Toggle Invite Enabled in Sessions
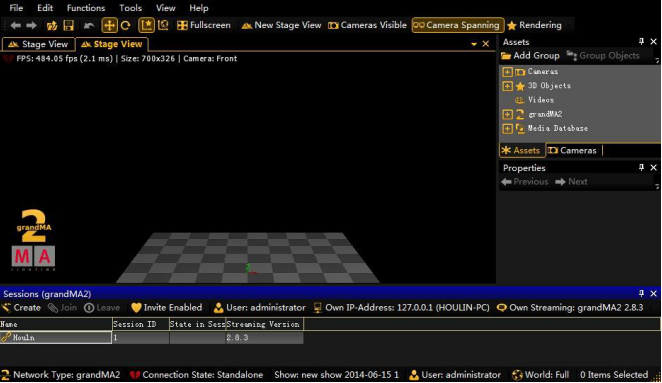 pos(166,308)
